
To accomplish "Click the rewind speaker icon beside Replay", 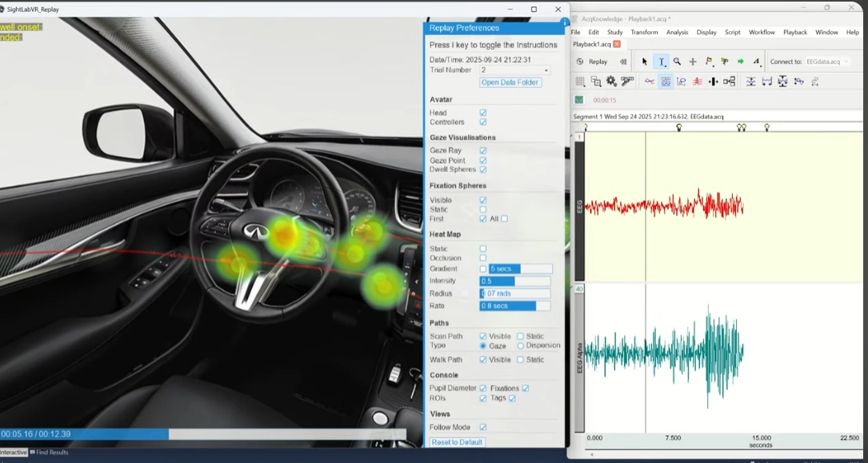I will click(x=623, y=62).
